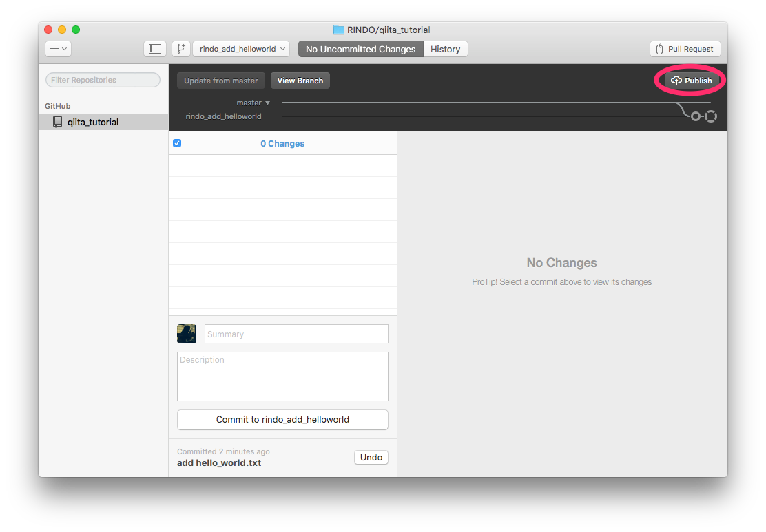Switch to the History tab
This screenshot has height=532, width=766.
445,48
